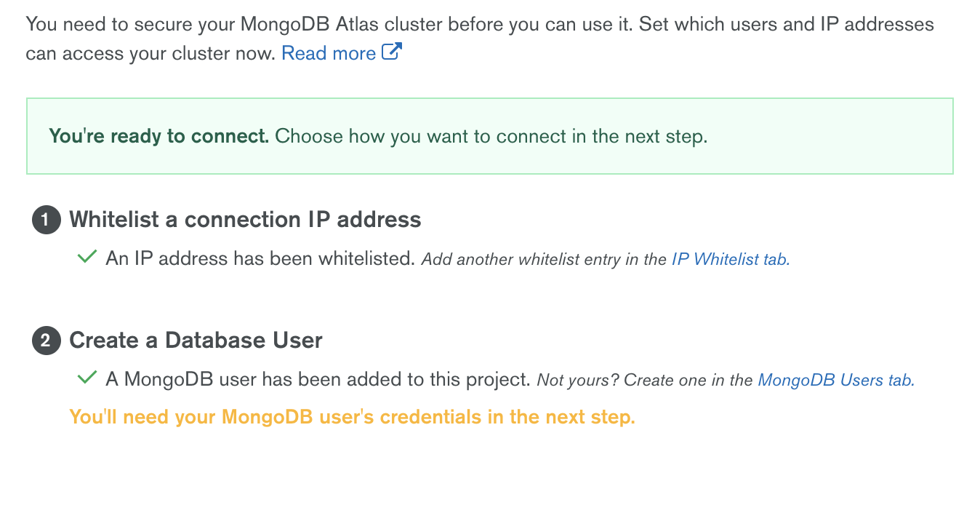Click green checkmark next to IP address whitelisted
Image resolution: width=980 pixels, height=505 pixels.
(x=87, y=257)
